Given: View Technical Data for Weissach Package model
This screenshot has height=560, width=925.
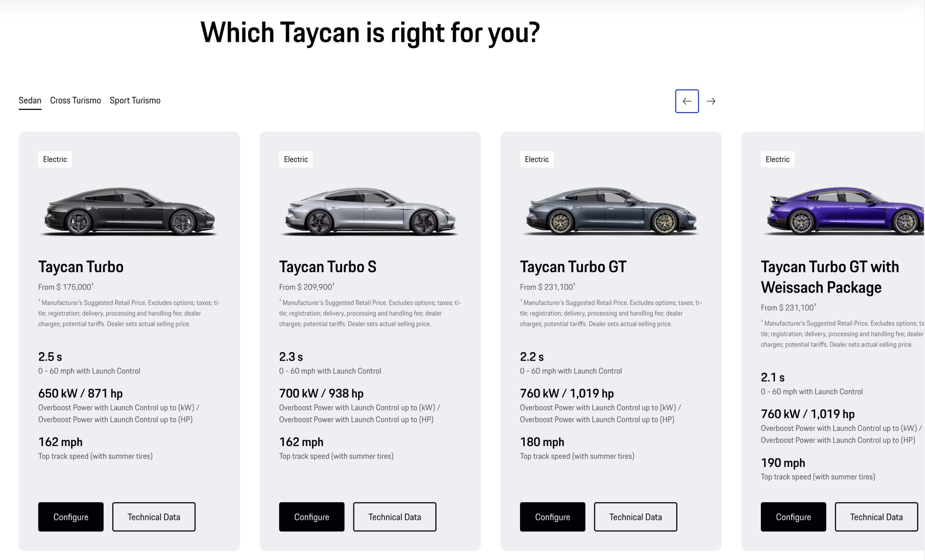Looking at the screenshot, I should click(x=876, y=517).
